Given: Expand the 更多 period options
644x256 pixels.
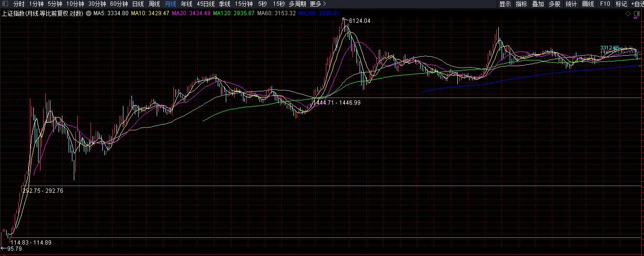Looking at the screenshot, I should 318,4.
